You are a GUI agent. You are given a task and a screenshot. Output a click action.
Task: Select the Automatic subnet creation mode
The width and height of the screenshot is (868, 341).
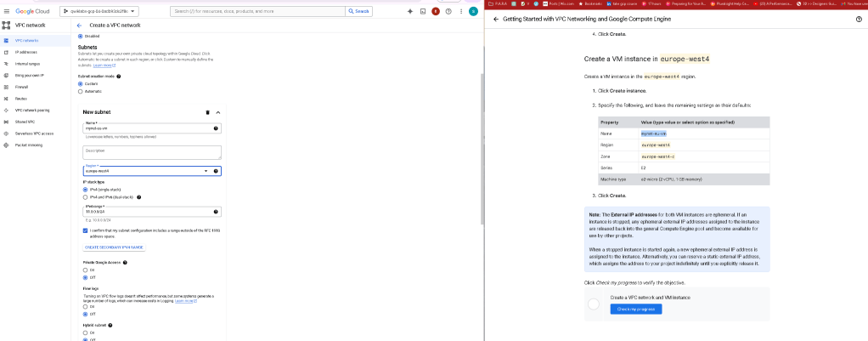click(81, 91)
